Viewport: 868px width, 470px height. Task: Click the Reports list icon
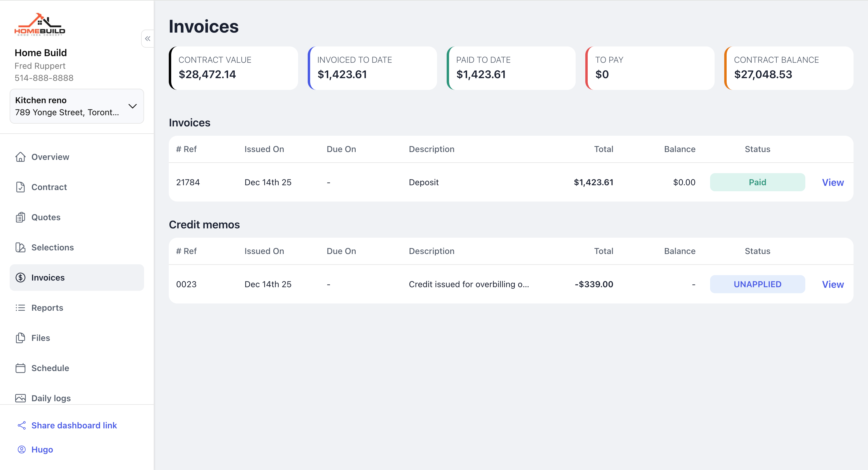click(20, 308)
